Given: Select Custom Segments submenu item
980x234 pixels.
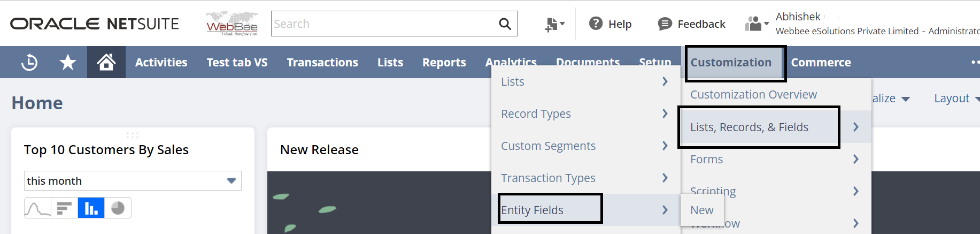Looking at the screenshot, I should [x=548, y=146].
